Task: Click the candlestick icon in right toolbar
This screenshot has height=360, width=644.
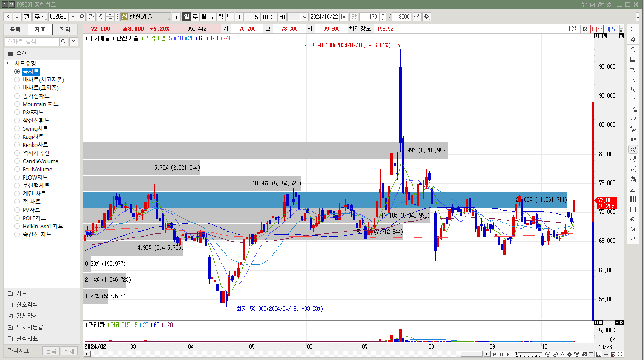Action: (x=633, y=139)
